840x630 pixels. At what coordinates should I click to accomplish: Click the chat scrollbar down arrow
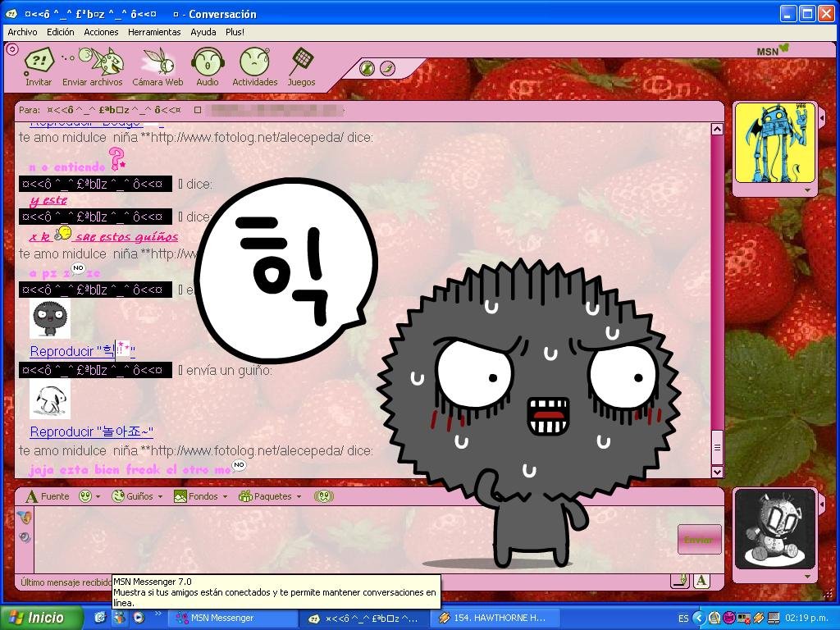coord(717,472)
